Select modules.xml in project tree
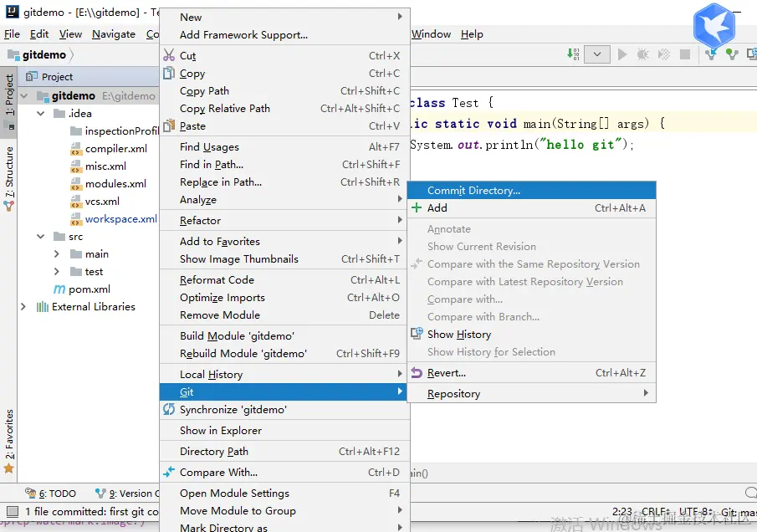Viewport: 757px width, 532px height. click(115, 184)
